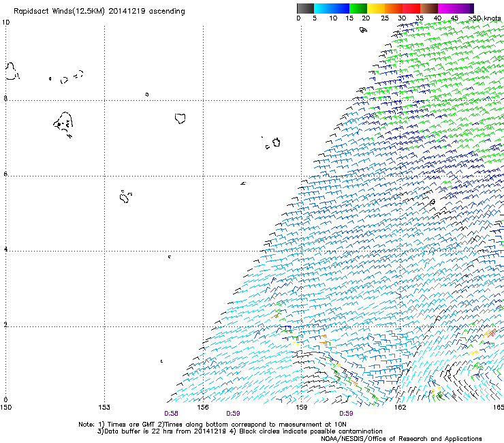Click the yellow 20-25 knots color swatch
This screenshot has height=443, width=504.
pos(376,8)
